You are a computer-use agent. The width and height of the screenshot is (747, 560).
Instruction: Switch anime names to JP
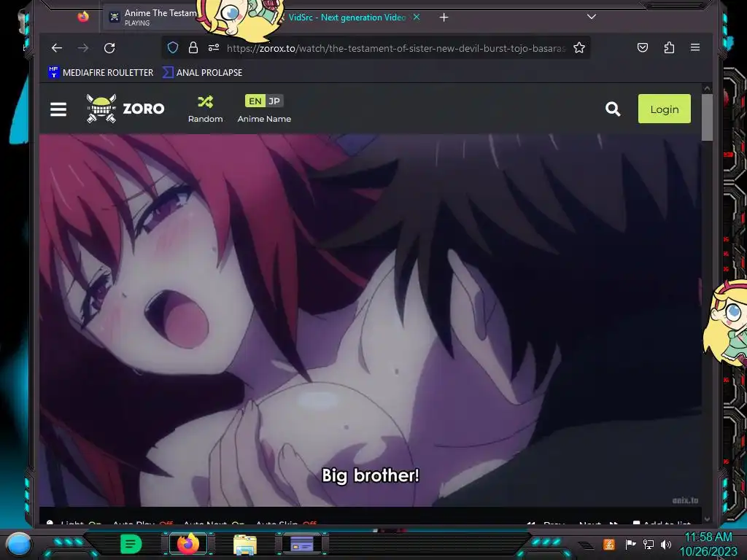pos(274,101)
